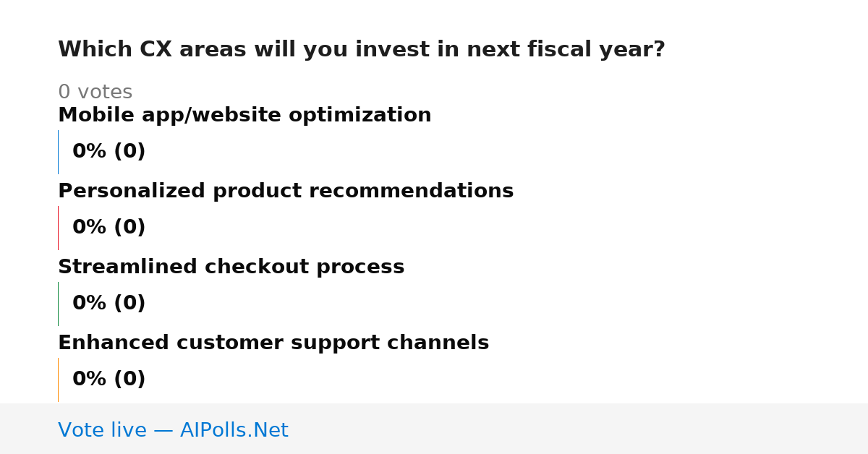
Task: Select the Enhanced customer support channels option
Action: pyautogui.click(x=273, y=343)
